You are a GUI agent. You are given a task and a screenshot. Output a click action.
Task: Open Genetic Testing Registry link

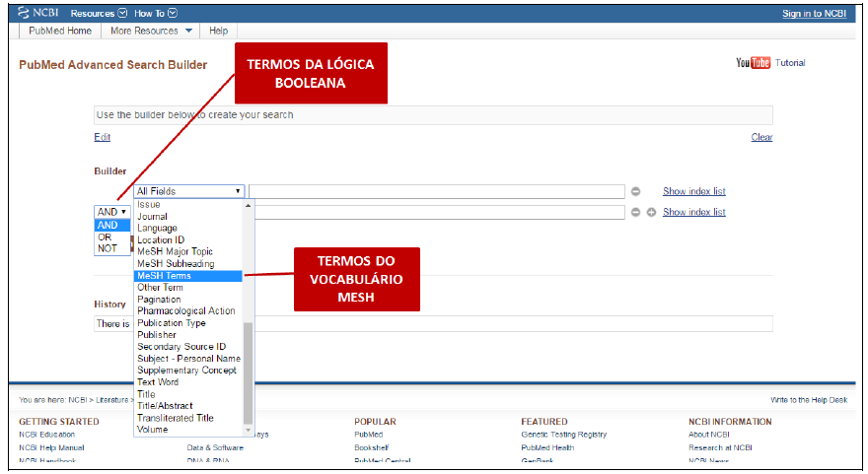coord(564,435)
